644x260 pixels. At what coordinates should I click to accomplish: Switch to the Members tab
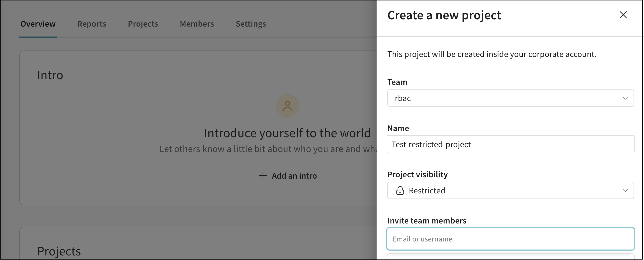[x=197, y=24]
